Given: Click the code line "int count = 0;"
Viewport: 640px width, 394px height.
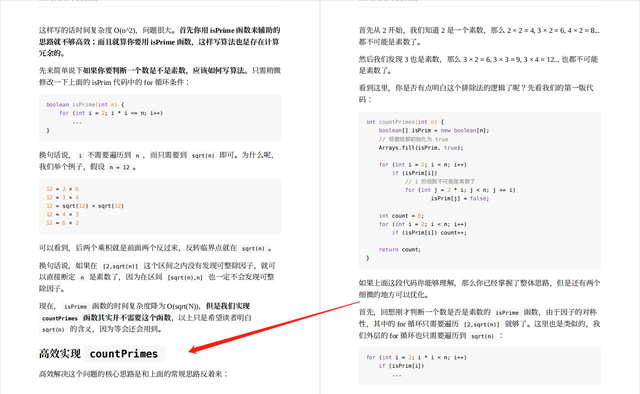Looking at the screenshot, I should click(x=401, y=216).
